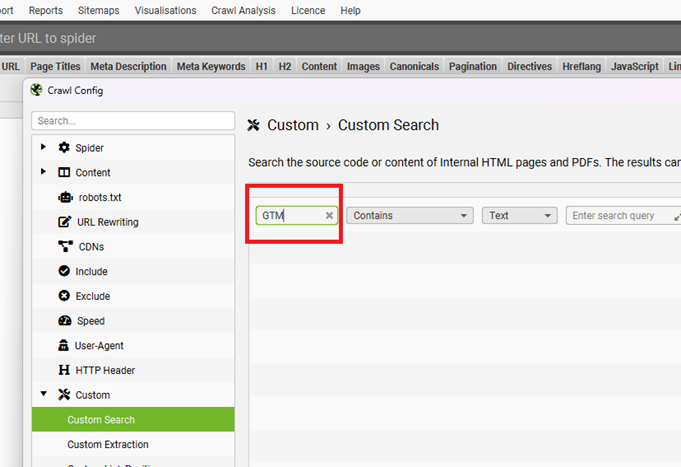681x467 pixels.
Task: Expand the Spider tree node
Action: 43,147
